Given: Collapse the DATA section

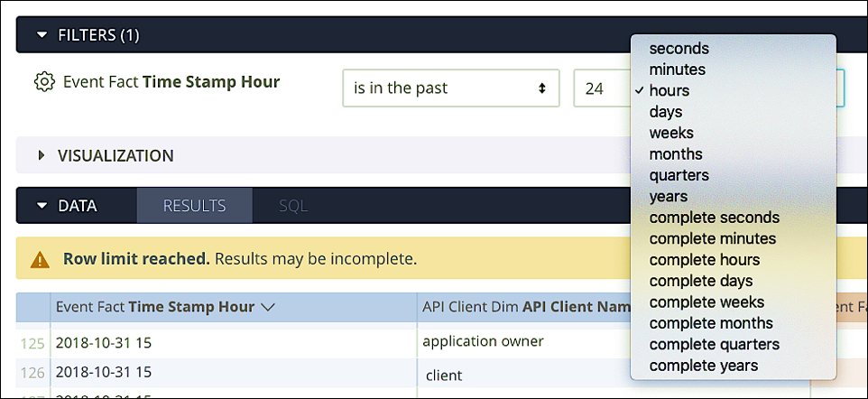Looking at the screenshot, I should [x=42, y=206].
